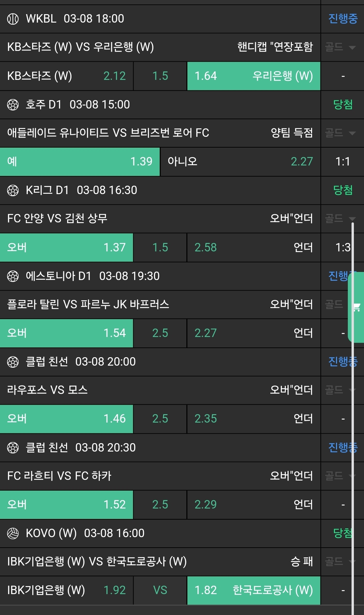Pick 아니오 at 2.27 odds

(x=240, y=162)
